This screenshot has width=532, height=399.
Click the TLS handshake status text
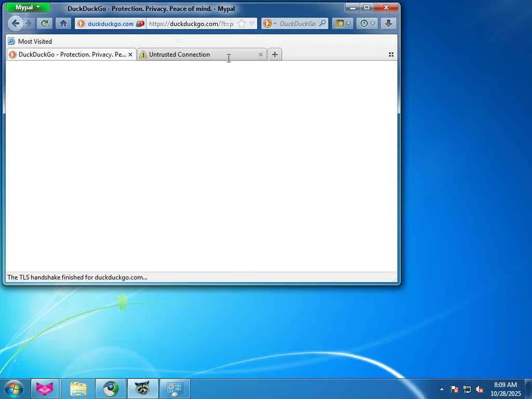(x=77, y=277)
